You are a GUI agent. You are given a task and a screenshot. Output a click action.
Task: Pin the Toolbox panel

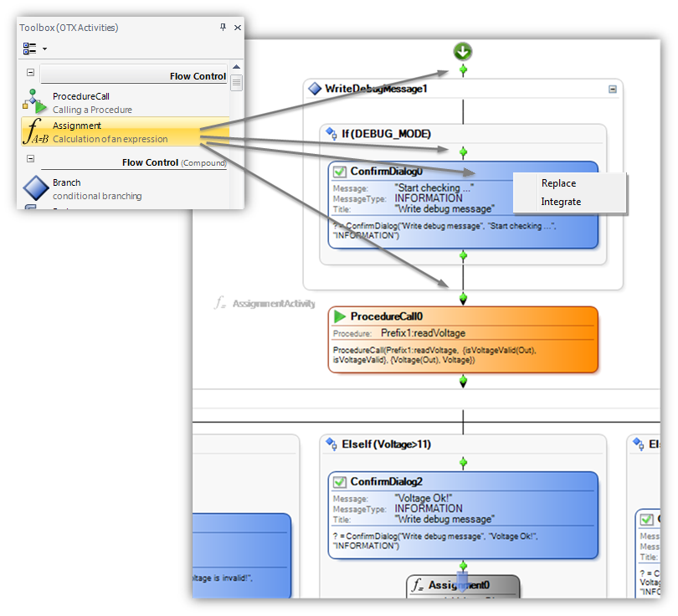pyautogui.click(x=223, y=28)
